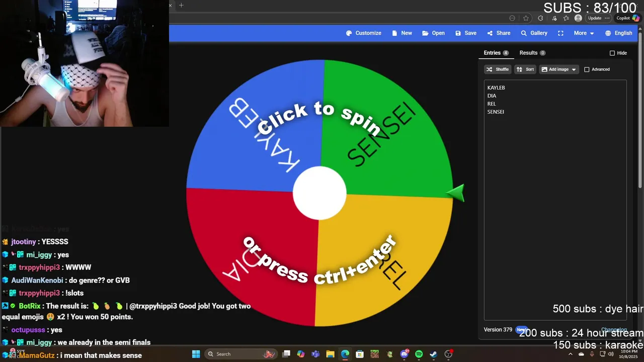Click the browser Update button
Screen dimensions: 644x362
(598, 18)
